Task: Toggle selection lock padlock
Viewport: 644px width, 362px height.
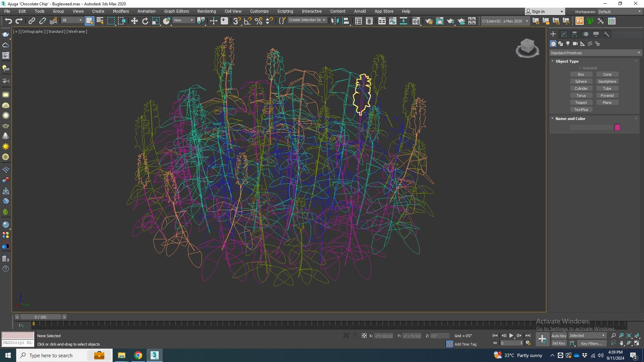Action: point(355,336)
